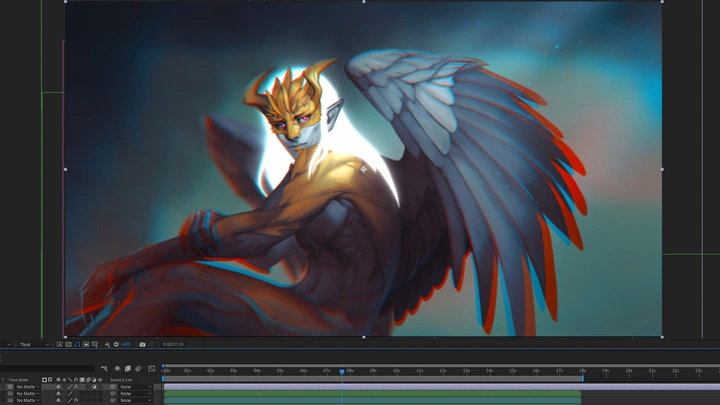Click the timeline layer search field
720x405 pixels.
(47, 368)
